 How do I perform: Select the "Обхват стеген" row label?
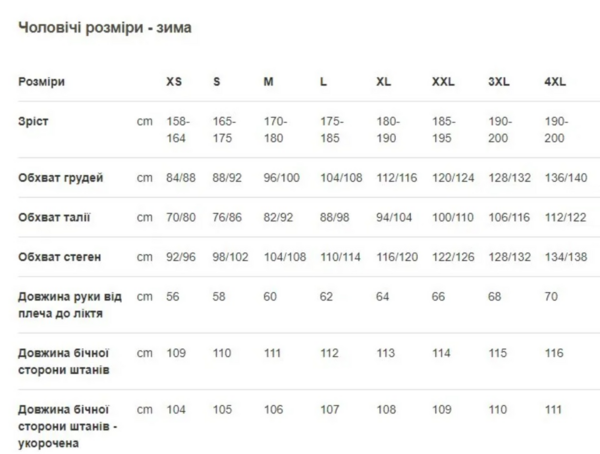pyautogui.click(x=60, y=257)
